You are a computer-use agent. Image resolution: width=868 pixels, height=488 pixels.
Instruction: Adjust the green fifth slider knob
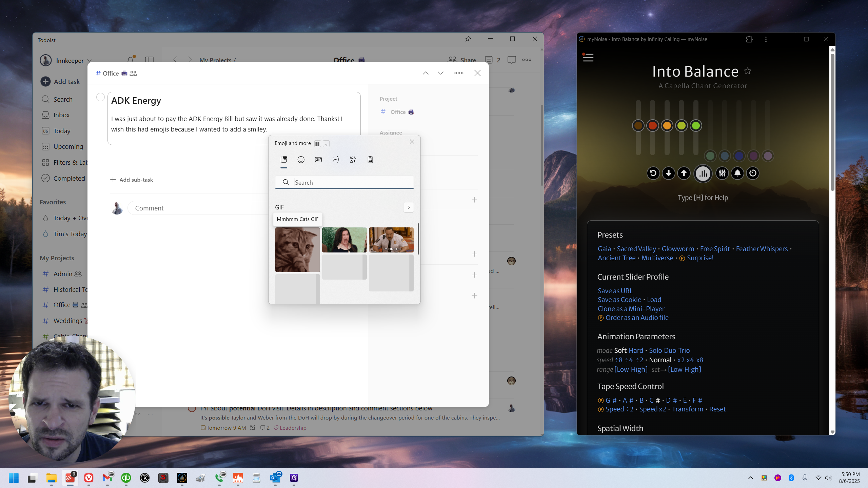[696, 126]
